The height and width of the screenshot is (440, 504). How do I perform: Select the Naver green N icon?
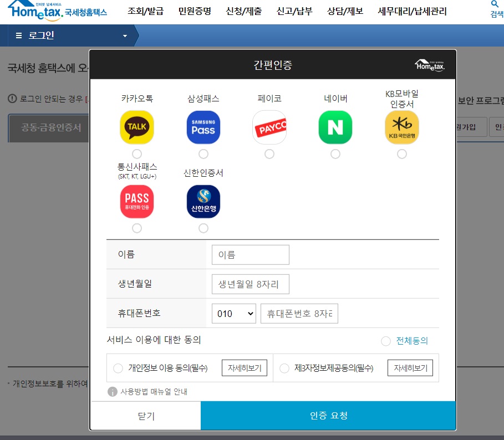[335, 127]
